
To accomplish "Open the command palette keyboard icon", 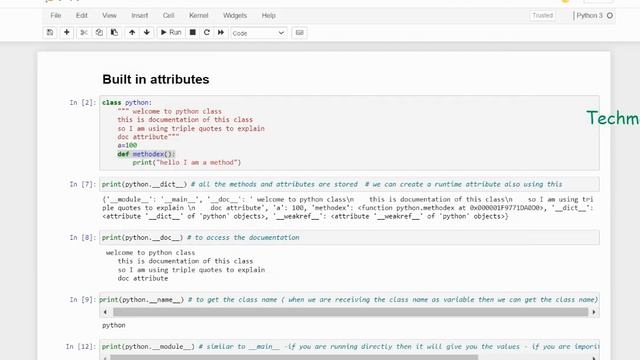I will pos(299,33).
